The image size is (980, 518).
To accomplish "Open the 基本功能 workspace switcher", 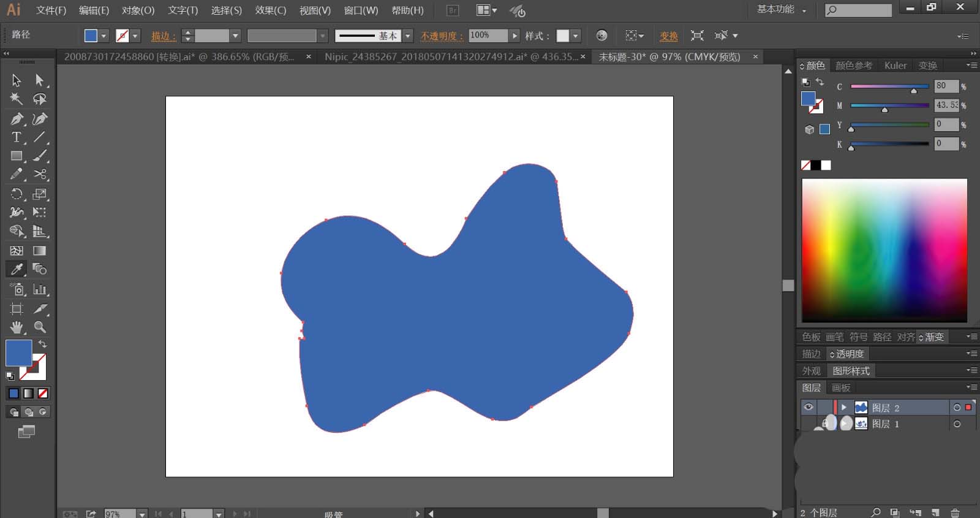I will (x=781, y=10).
